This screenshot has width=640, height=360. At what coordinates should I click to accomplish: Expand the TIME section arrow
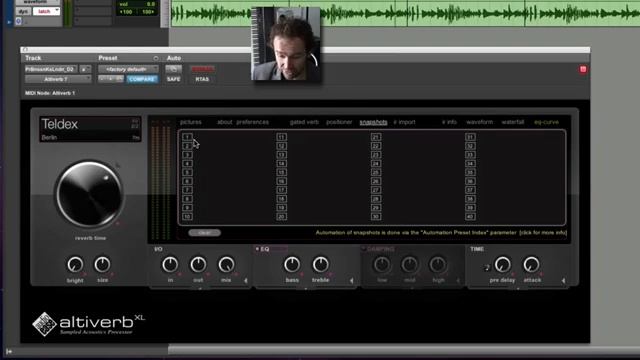563,280
